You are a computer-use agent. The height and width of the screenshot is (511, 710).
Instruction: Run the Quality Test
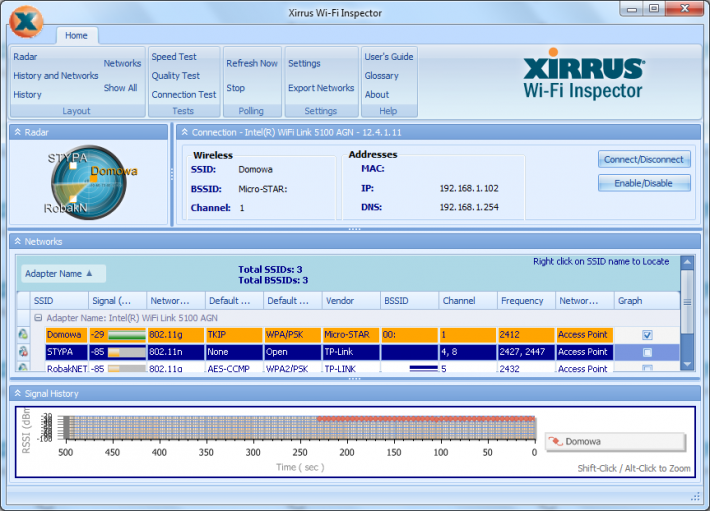pos(176,76)
